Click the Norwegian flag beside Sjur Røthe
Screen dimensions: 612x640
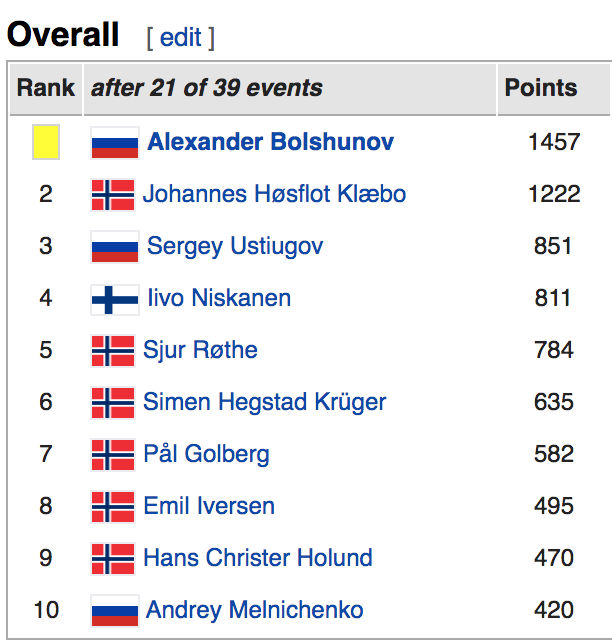pos(112,350)
